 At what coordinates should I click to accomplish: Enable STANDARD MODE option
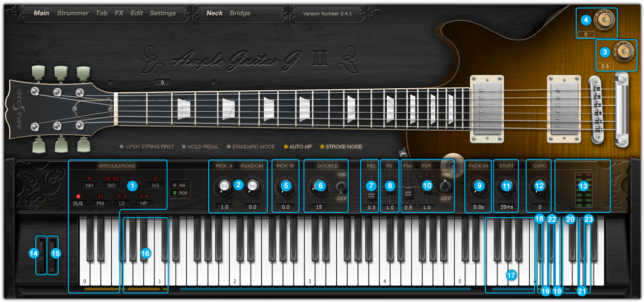[251, 147]
